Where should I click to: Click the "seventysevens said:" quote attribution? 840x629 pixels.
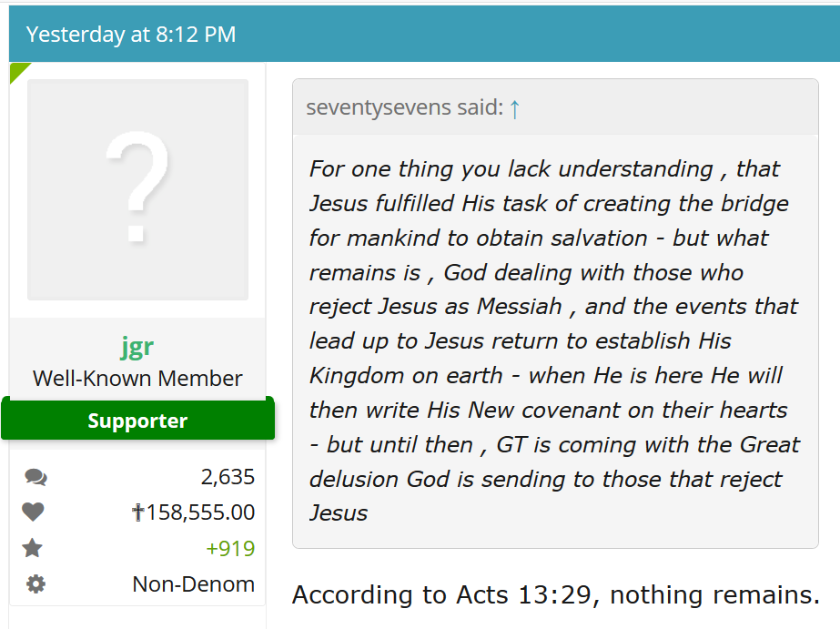(404, 107)
